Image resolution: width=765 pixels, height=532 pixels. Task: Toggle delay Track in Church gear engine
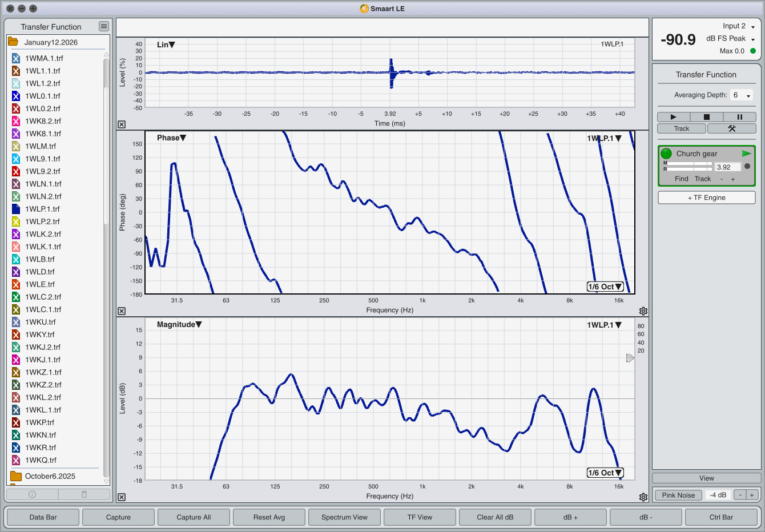(703, 179)
